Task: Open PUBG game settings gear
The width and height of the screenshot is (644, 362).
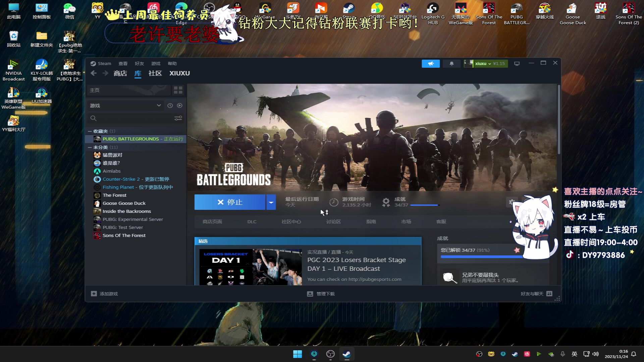Action: point(511,202)
